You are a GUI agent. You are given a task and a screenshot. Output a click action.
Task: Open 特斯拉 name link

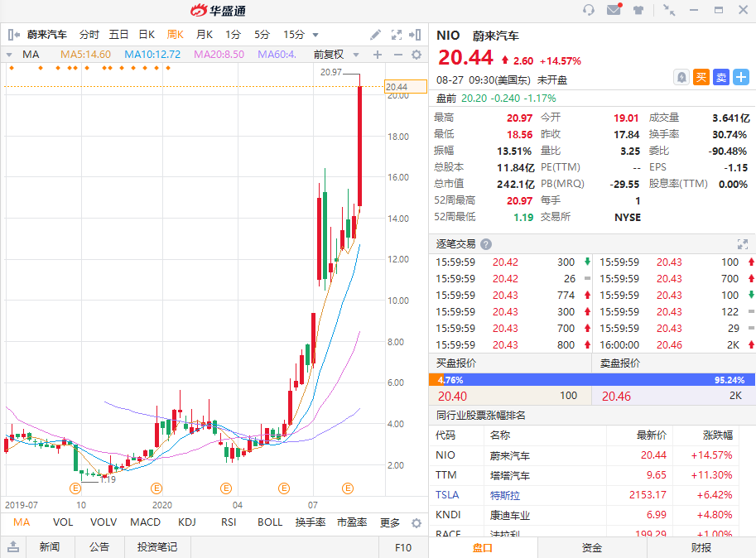(505, 495)
